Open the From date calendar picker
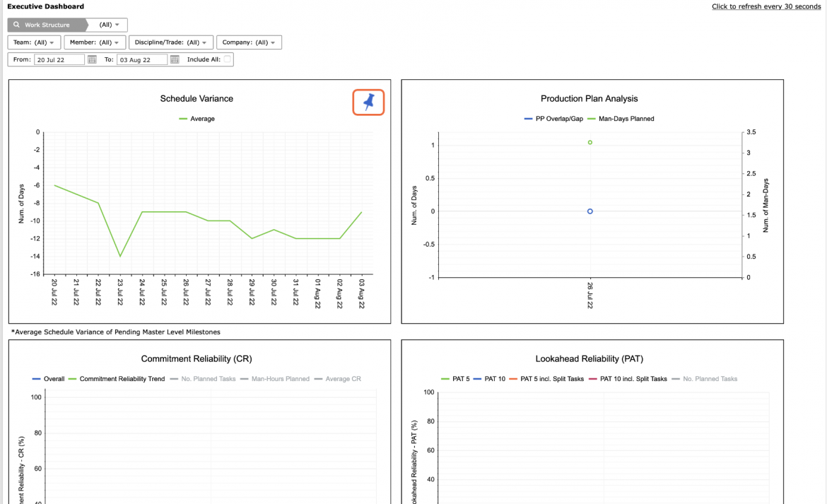This screenshot has height=504, width=827. tap(92, 59)
